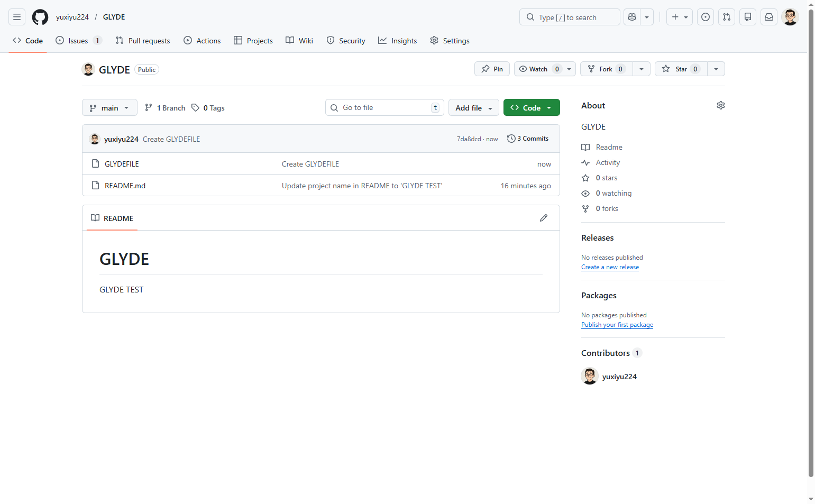Image resolution: width=815 pixels, height=504 pixels.
Task: Focus the Go to file field
Action: (384, 107)
